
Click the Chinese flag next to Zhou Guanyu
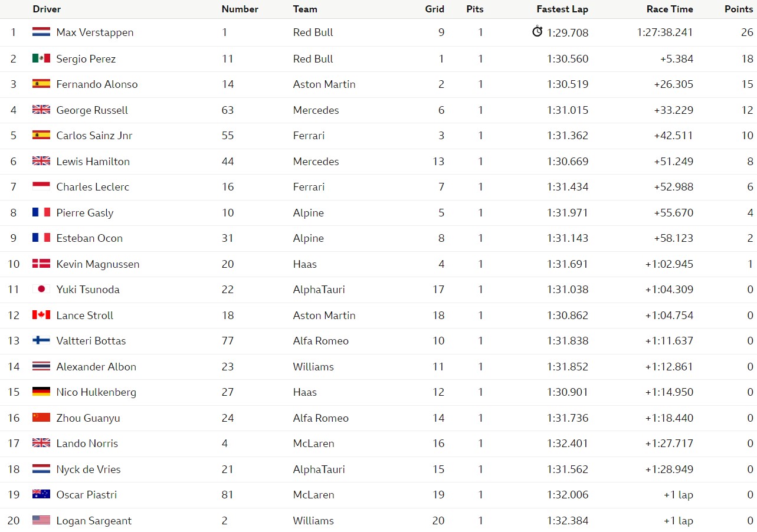[x=41, y=418]
